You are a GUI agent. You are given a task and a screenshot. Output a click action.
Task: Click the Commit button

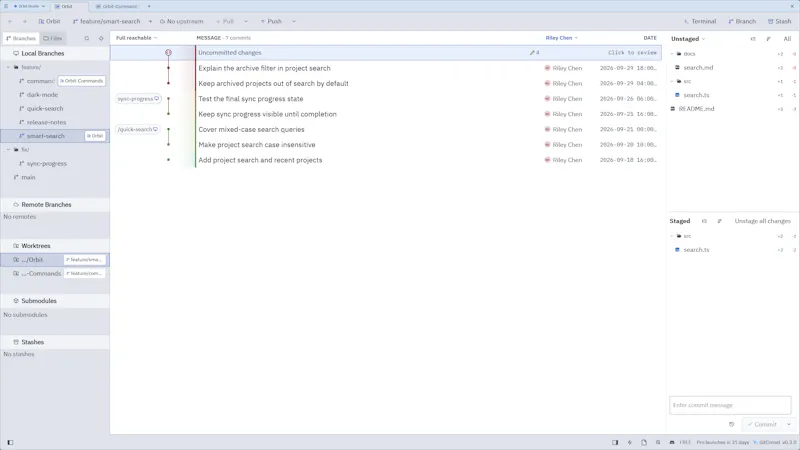[762, 424]
